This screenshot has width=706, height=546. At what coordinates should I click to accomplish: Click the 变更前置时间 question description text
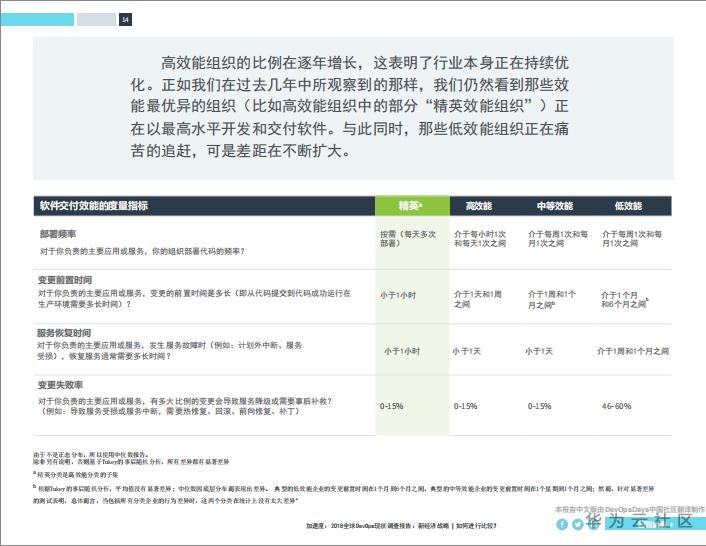[x=194, y=298]
